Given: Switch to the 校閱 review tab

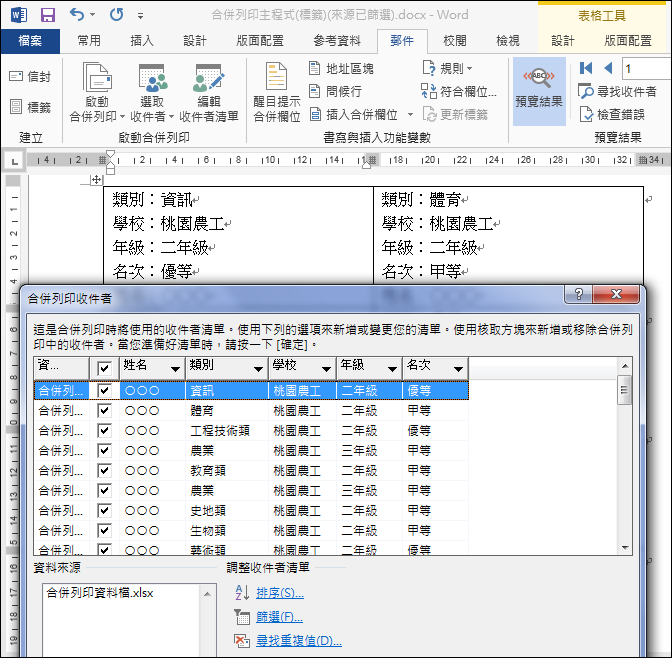Looking at the screenshot, I should [x=455, y=41].
